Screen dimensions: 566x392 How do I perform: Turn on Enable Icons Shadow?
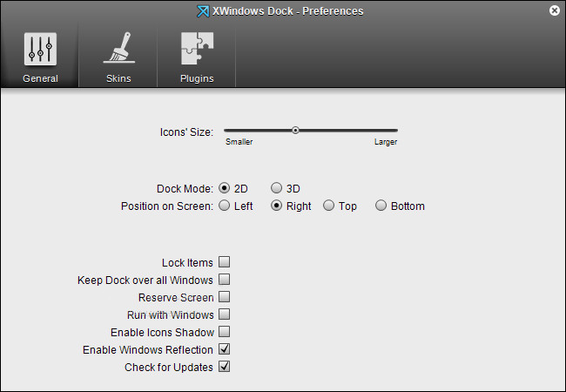tap(224, 331)
